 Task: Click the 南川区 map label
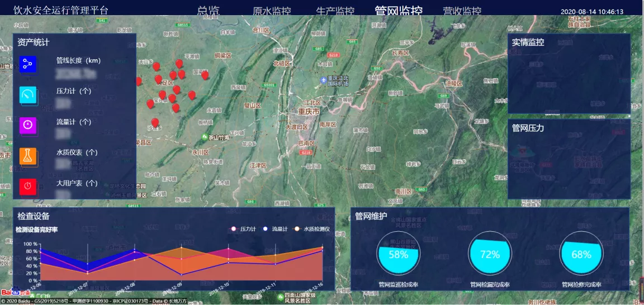coord(403,192)
